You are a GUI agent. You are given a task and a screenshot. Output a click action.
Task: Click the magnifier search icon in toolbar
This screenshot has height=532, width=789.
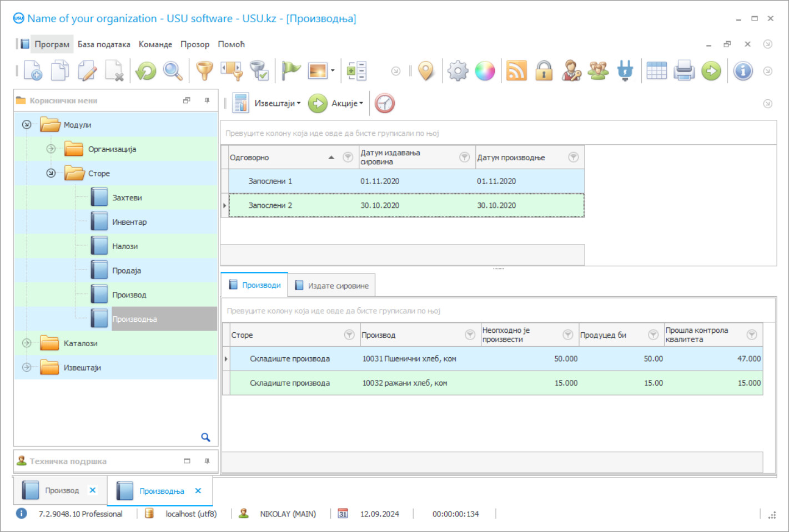pos(173,70)
